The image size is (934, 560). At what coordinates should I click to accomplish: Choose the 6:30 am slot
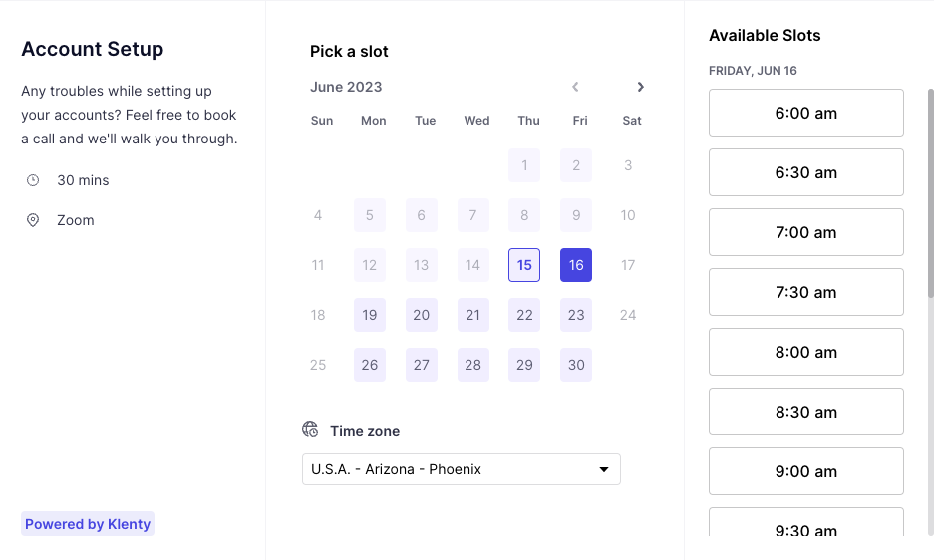805,172
